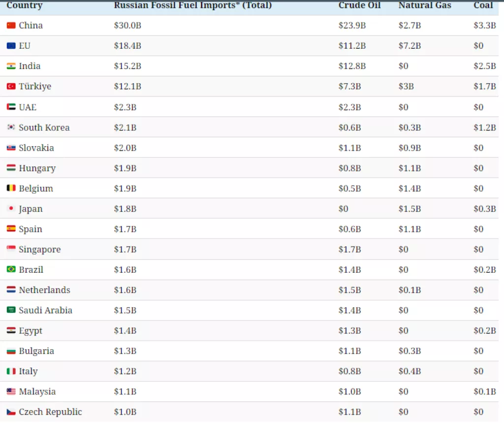The height and width of the screenshot is (423, 504).
Task: Click the South Korea flag icon
Action: tap(11, 128)
